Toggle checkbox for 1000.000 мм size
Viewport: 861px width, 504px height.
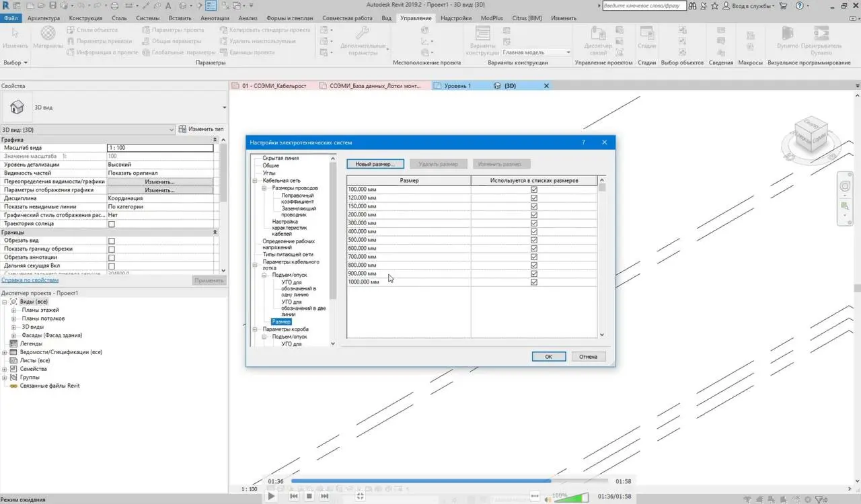[534, 282]
